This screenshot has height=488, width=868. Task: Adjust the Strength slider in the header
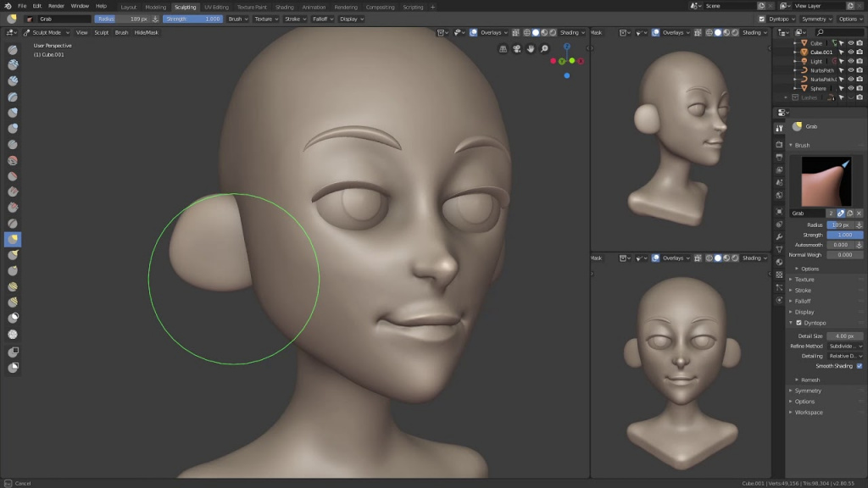pyautogui.click(x=192, y=19)
